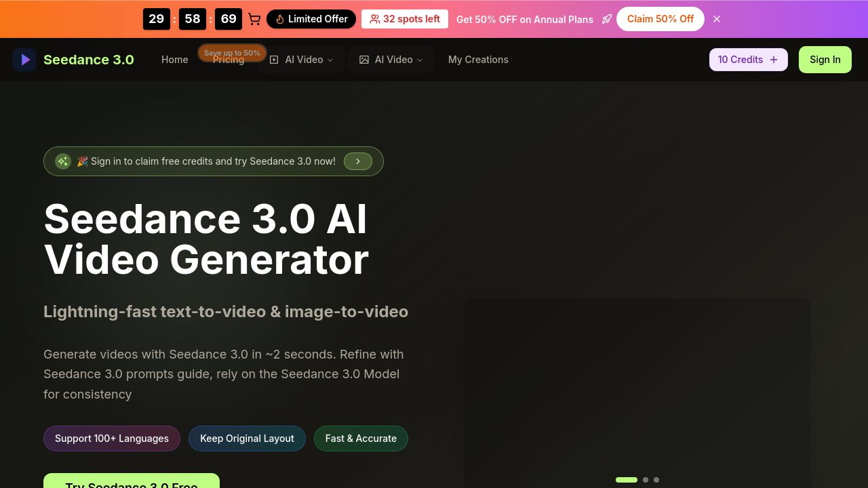Viewport: 868px width, 488px height.
Task: Click the Save up to 50% badge
Action: [x=232, y=53]
